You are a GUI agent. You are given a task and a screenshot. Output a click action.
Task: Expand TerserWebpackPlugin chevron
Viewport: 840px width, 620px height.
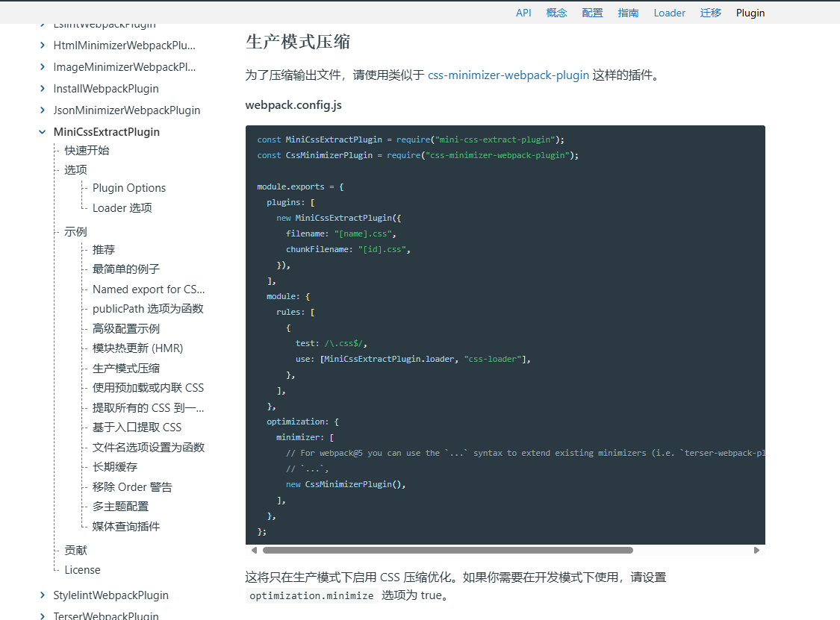tap(43, 616)
